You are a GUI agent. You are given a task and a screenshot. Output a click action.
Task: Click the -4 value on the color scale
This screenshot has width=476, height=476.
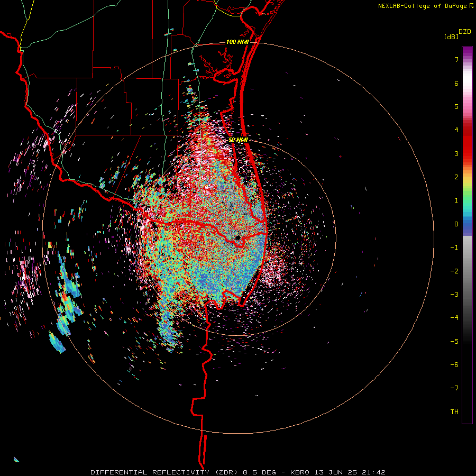(x=454, y=318)
